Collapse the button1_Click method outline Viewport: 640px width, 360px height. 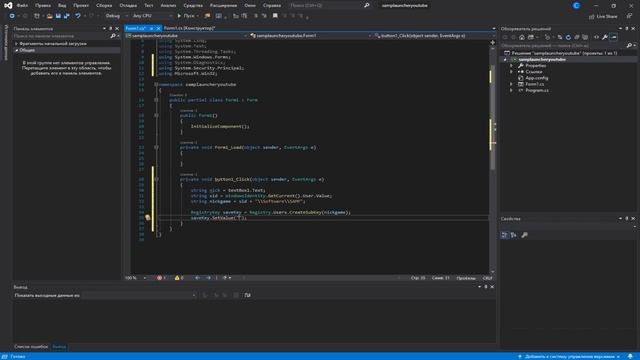pyautogui.click(x=156, y=179)
